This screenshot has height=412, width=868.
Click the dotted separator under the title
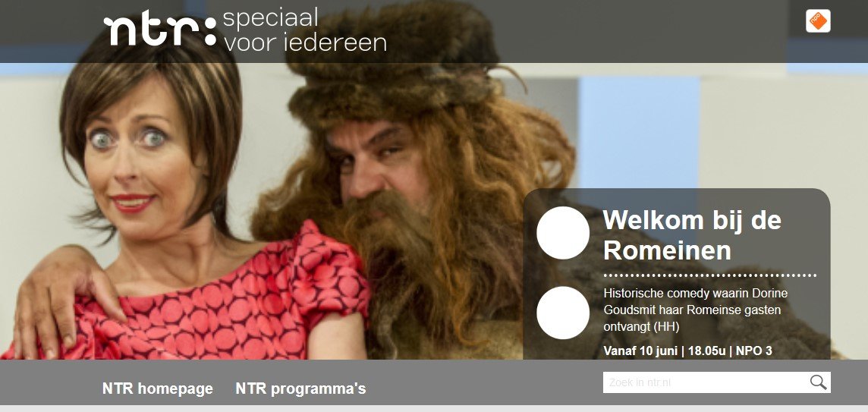point(709,275)
